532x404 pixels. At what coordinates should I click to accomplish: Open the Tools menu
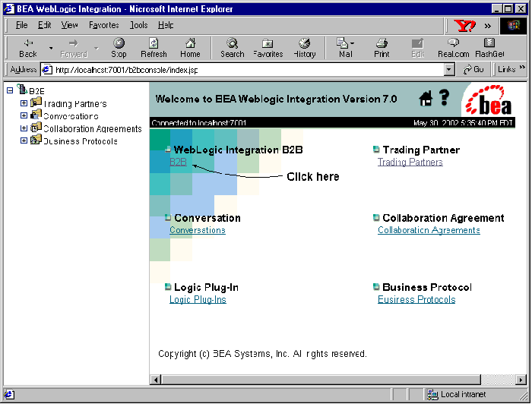[139, 25]
